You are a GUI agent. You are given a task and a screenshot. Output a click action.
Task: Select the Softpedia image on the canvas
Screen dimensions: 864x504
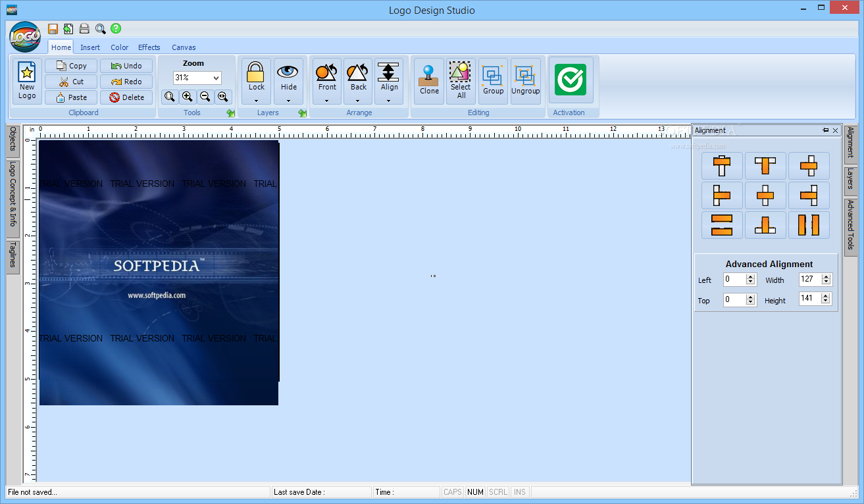click(x=159, y=272)
